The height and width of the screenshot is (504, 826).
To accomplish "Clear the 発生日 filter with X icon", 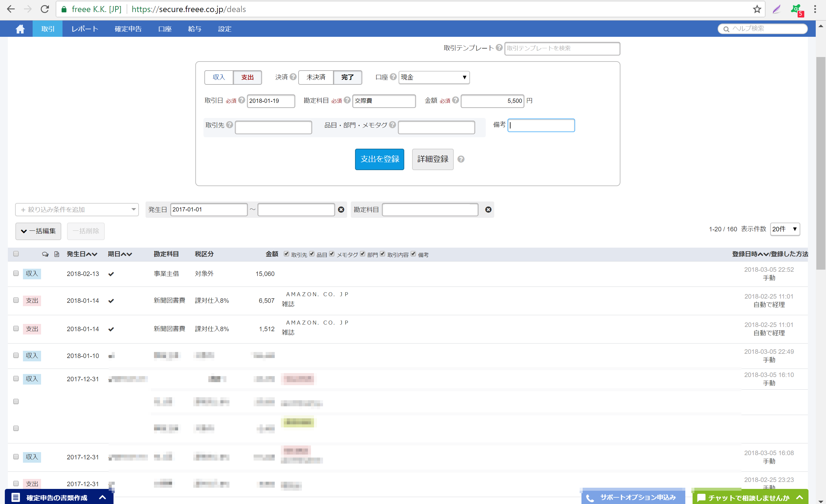I will pyautogui.click(x=341, y=210).
